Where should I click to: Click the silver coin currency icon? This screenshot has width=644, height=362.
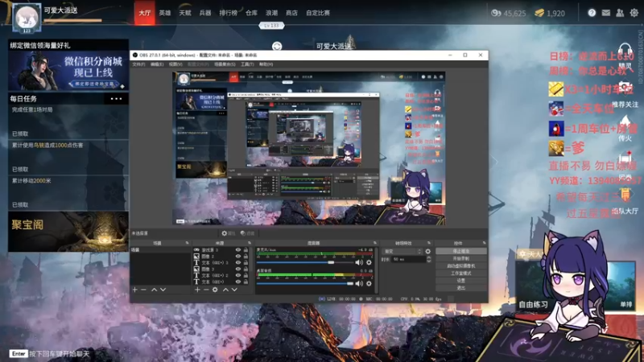(496, 13)
